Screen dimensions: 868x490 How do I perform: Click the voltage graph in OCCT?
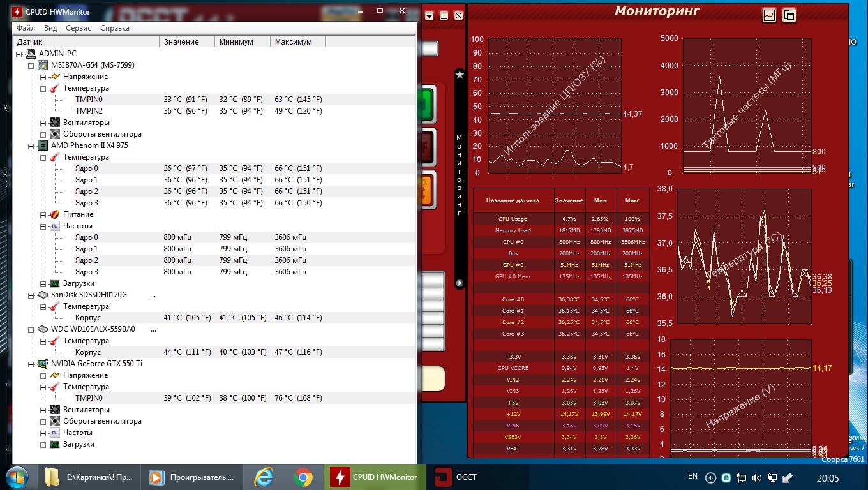coord(740,399)
